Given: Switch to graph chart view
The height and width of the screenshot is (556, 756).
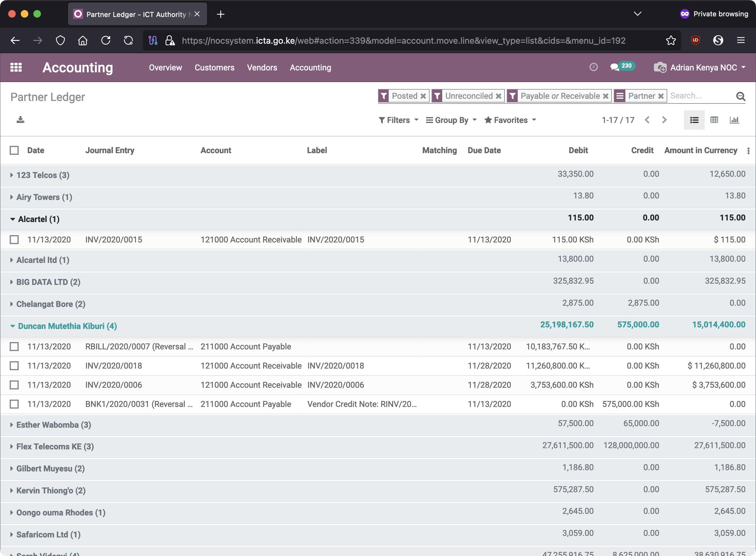Looking at the screenshot, I should 734,120.
